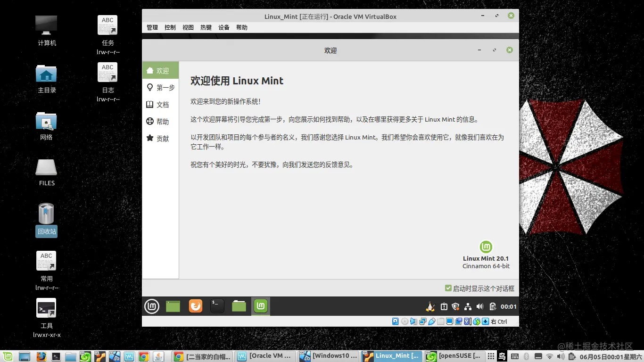Image resolution: width=644 pixels, height=362 pixels.
Task: Click VirtualBox USB devices indicator
Action: click(x=431, y=321)
